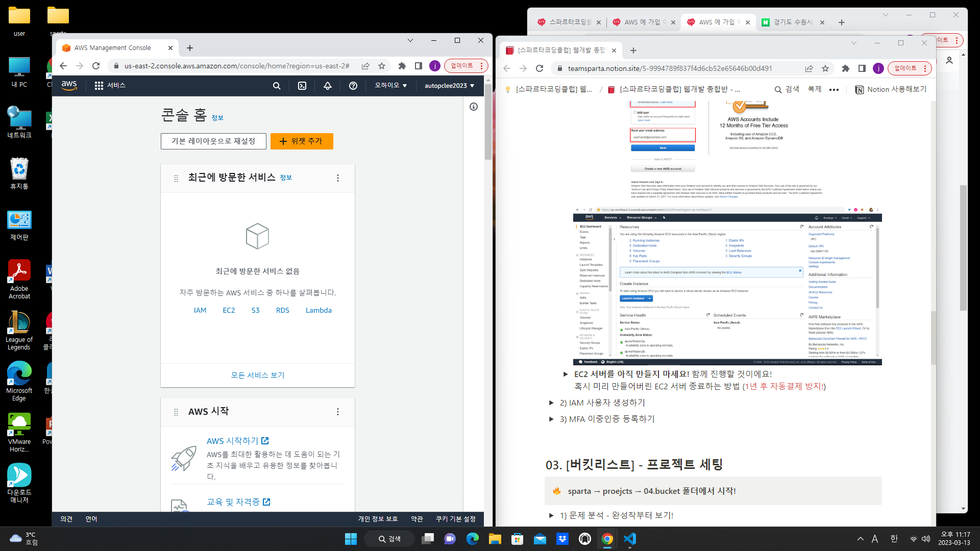Open the League of Legends desktop icon

[19, 330]
